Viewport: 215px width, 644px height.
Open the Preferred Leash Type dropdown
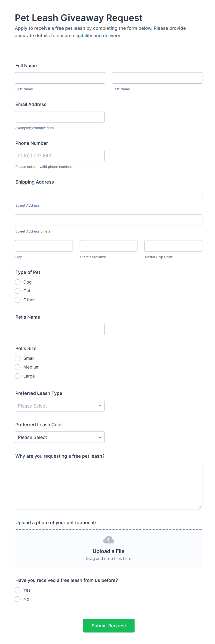pos(60,406)
